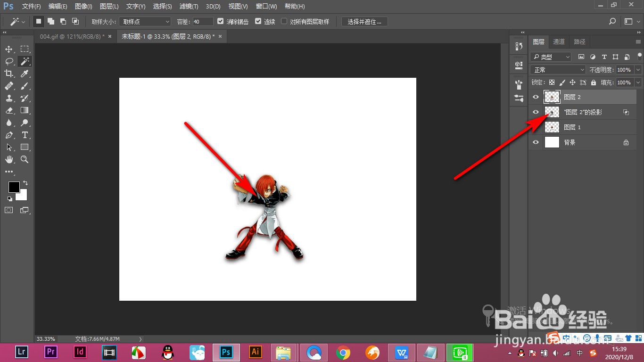Open the 滤镜(T) menu
The height and width of the screenshot is (362, 644).
click(x=189, y=7)
